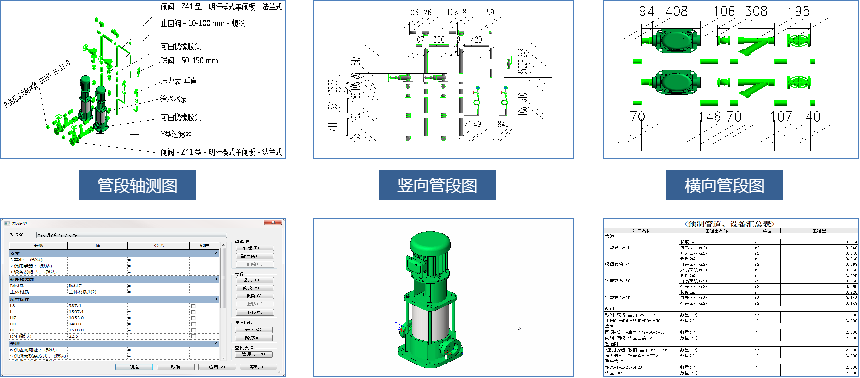This screenshot has height=378, width=860.
Task: Click the dialog's vertical scrollbar thumb
Action: [223, 279]
